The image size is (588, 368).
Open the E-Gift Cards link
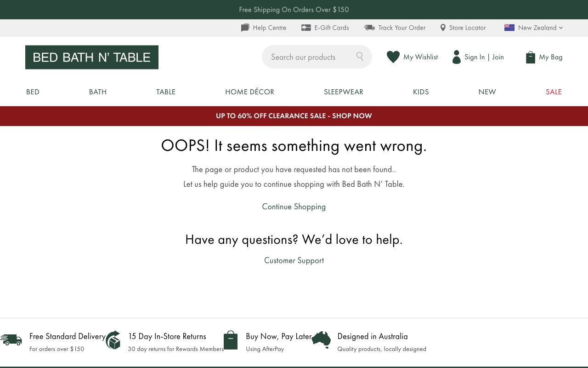tap(332, 28)
